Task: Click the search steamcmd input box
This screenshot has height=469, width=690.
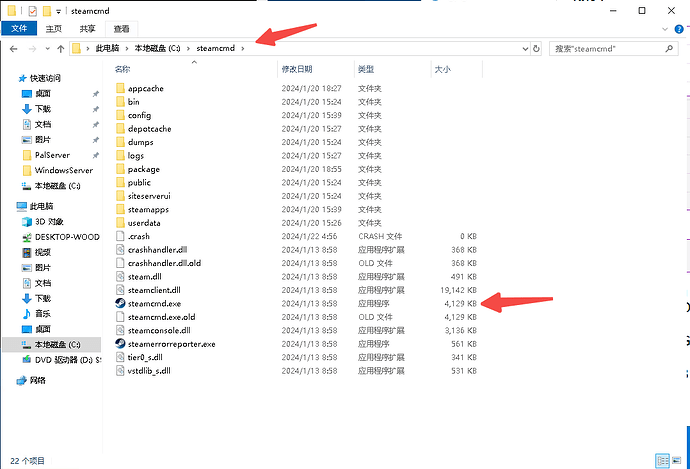Action: point(613,49)
